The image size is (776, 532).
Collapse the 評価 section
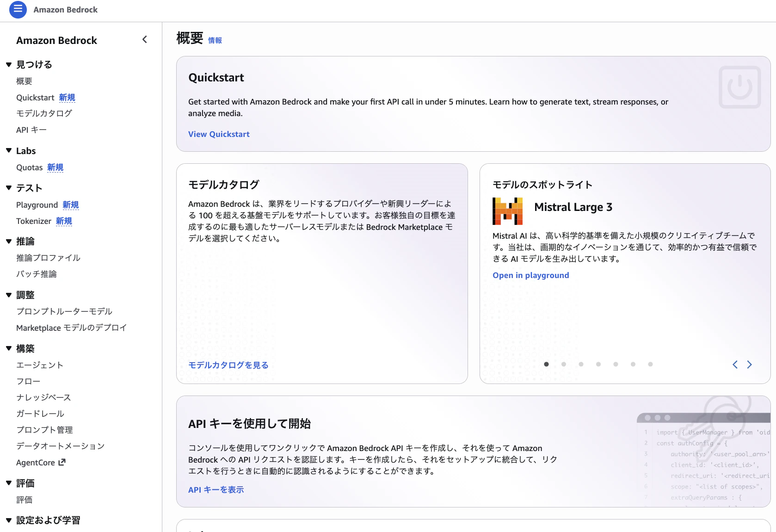click(x=9, y=483)
